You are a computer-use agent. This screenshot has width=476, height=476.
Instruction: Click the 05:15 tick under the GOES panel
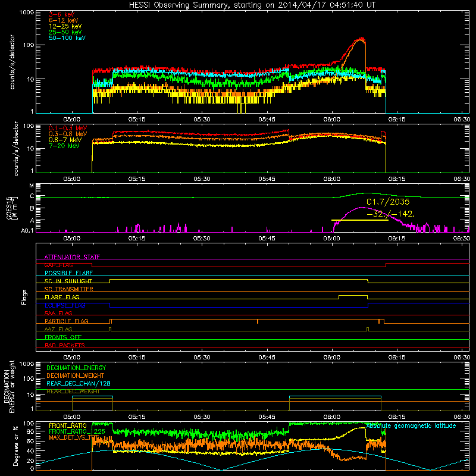tap(137, 239)
